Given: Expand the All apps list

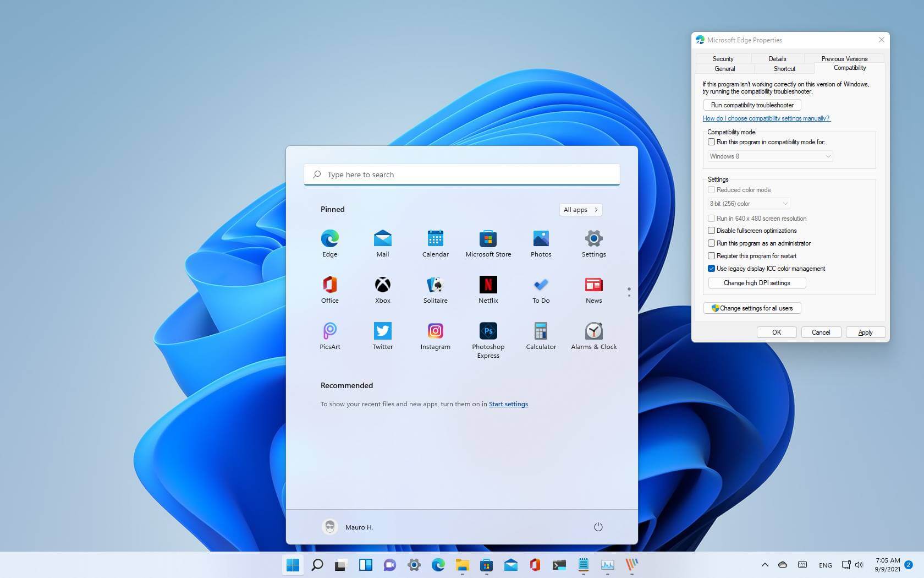Looking at the screenshot, I should click(580, 210).
